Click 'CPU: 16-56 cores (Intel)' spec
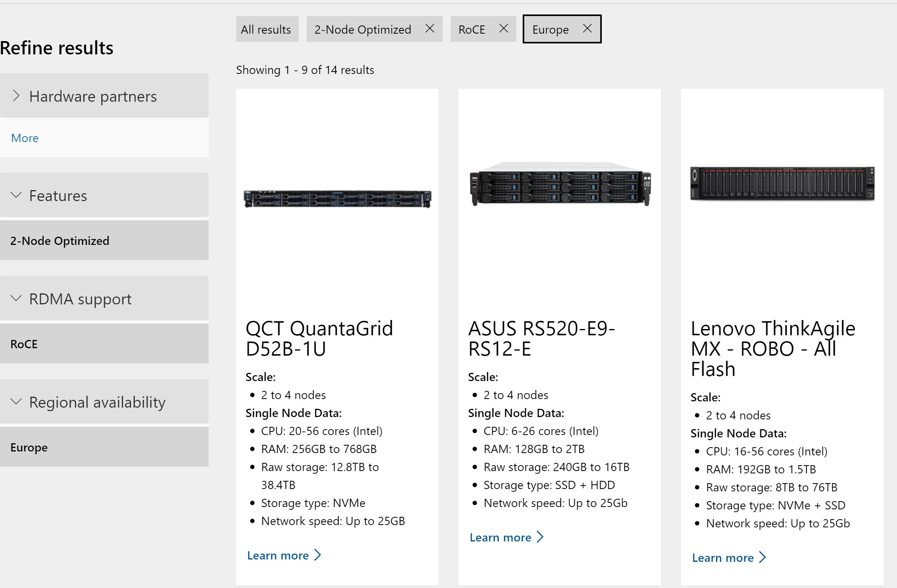This screenshot has width=897, height=588. (x=767, y=451)
